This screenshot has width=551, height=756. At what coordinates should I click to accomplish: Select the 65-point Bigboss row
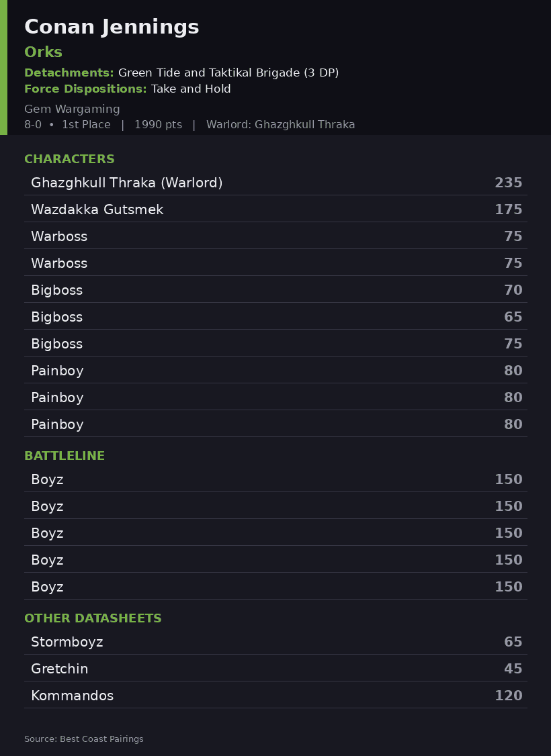point(275,316)
